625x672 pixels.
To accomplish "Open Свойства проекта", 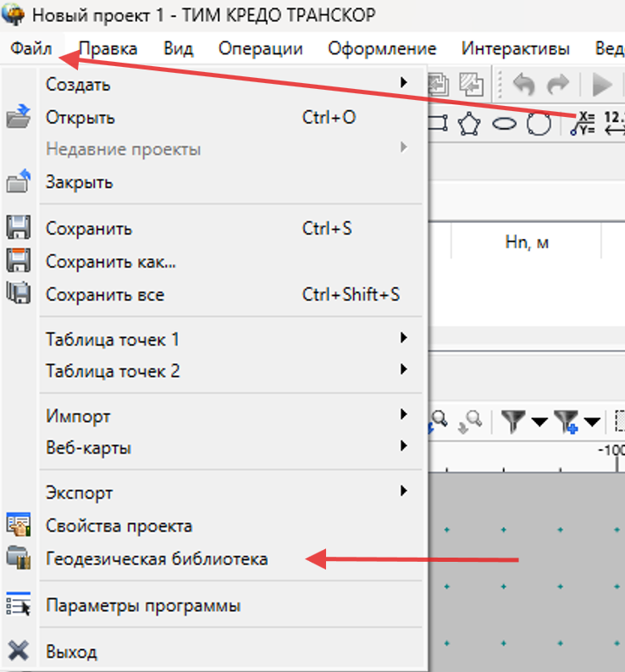I will click(x=231, y=526).
